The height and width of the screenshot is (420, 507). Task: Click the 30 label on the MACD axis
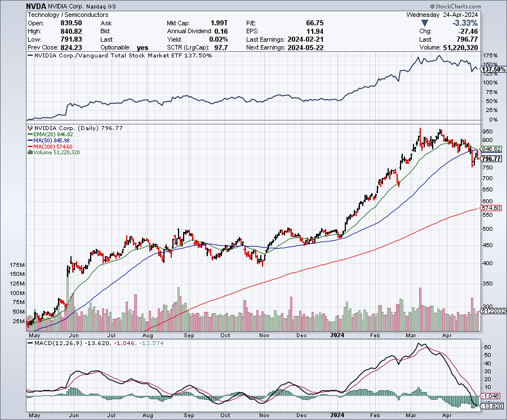[x=488, y=371]
